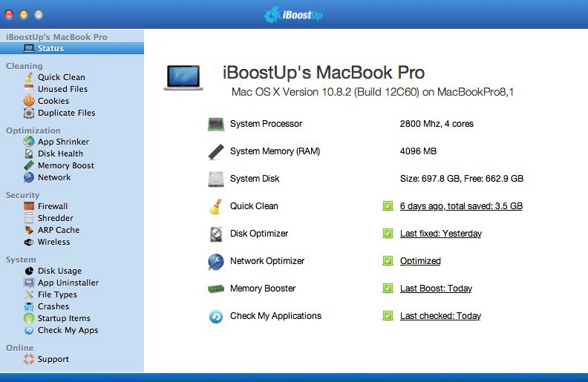This screenshot has height=382, width=588.
Task: Click the 'Security' section header
Action: coord(22,195)
